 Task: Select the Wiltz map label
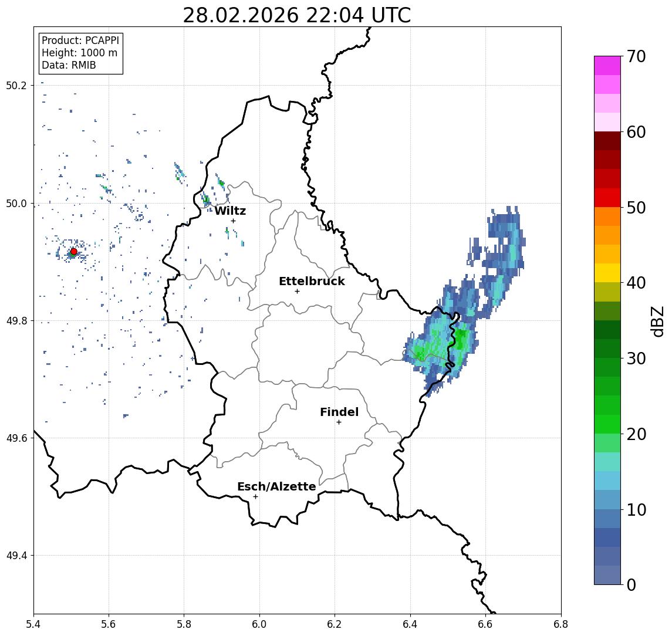230,211
